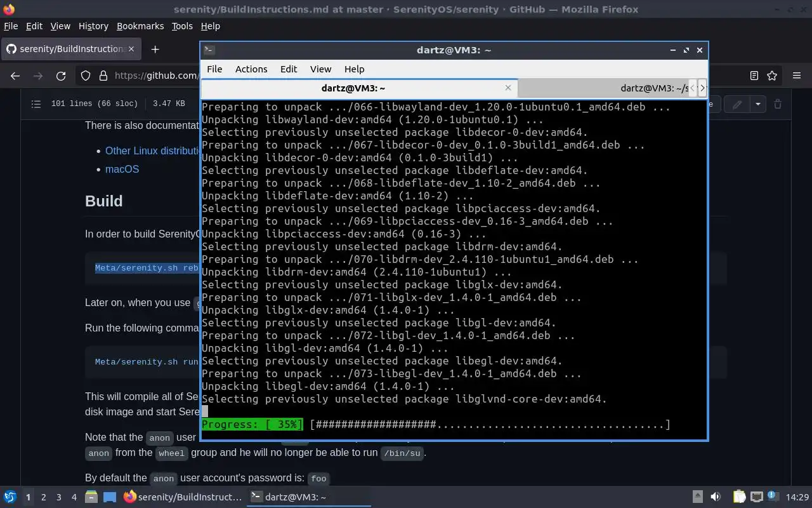Switch to virtual desktop 4

coord(74,497)
